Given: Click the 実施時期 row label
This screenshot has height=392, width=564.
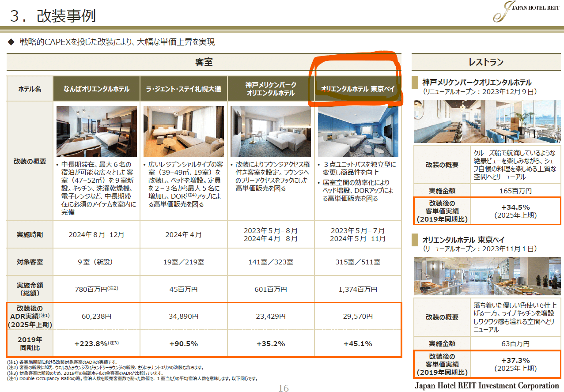Looking at the screenshot, I should point(30,234).
